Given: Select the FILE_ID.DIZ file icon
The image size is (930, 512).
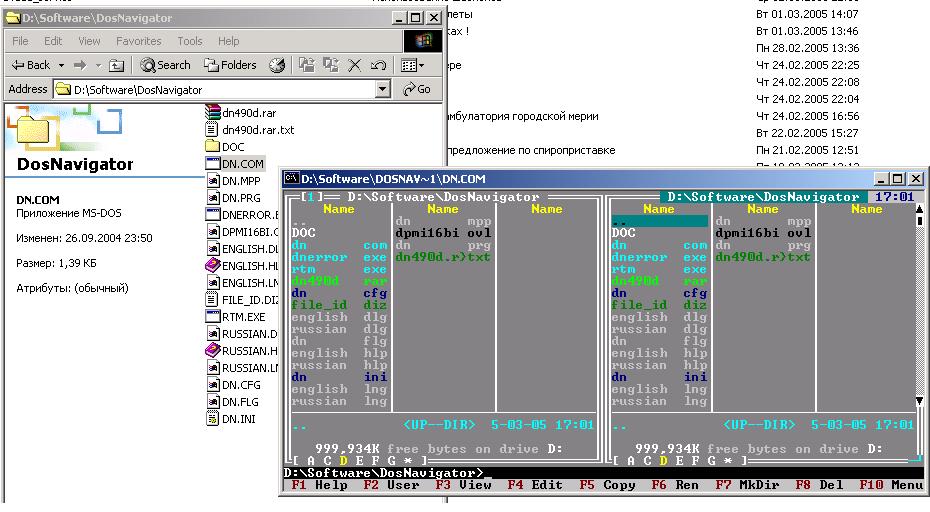Looking at the screenshot, I should [x=212, y=300].
